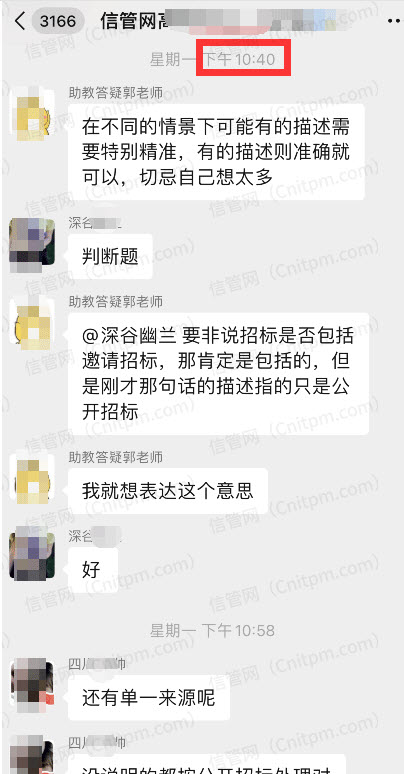Tap the @深谷幽兰 mention in the message
The height and width of the screenshot is (774, 404).
point(129,337)
